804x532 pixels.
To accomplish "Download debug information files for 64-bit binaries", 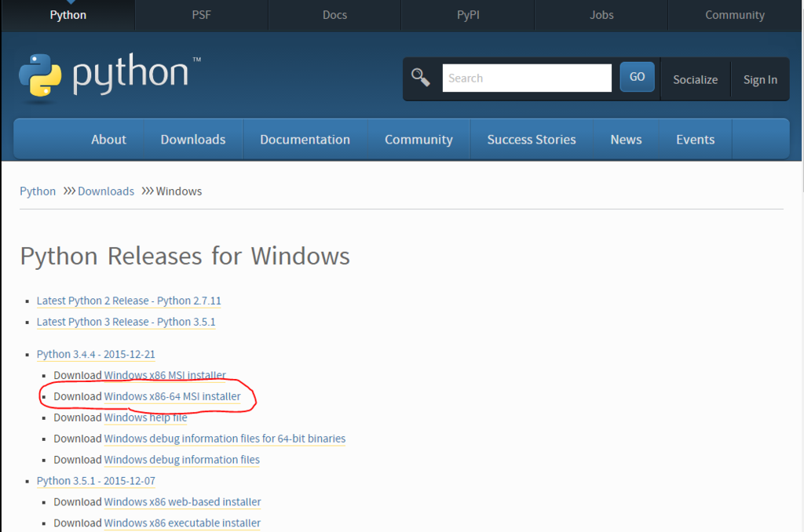I will click(x=225, y=439).
